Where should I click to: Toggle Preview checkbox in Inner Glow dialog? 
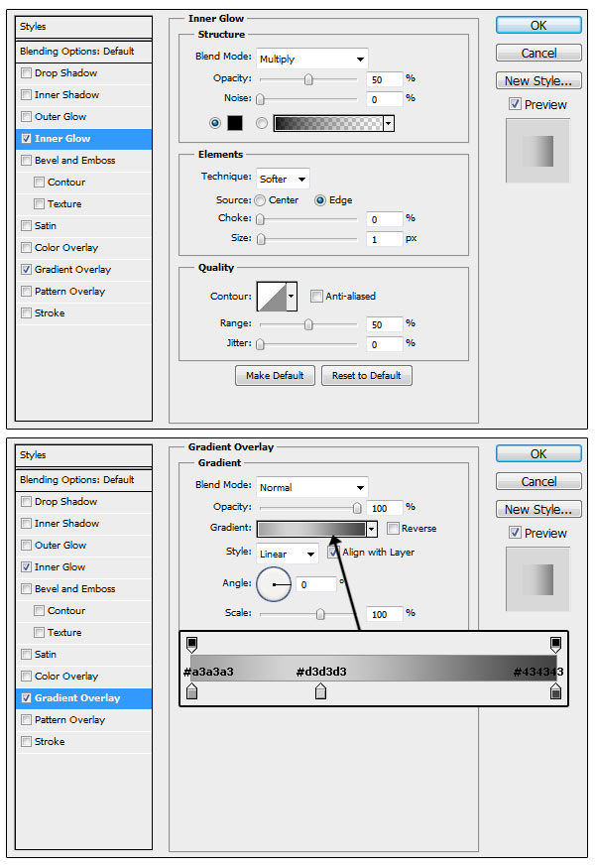[515, 104]
